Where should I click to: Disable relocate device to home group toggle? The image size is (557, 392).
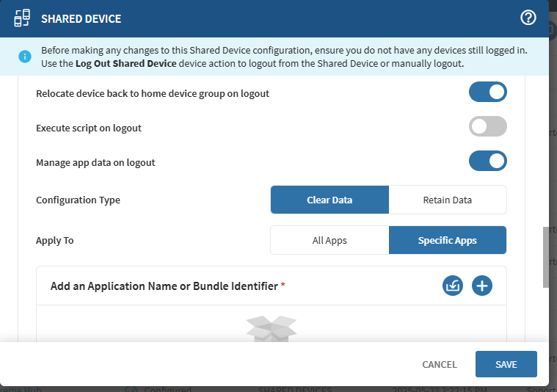tap(487, 92)
